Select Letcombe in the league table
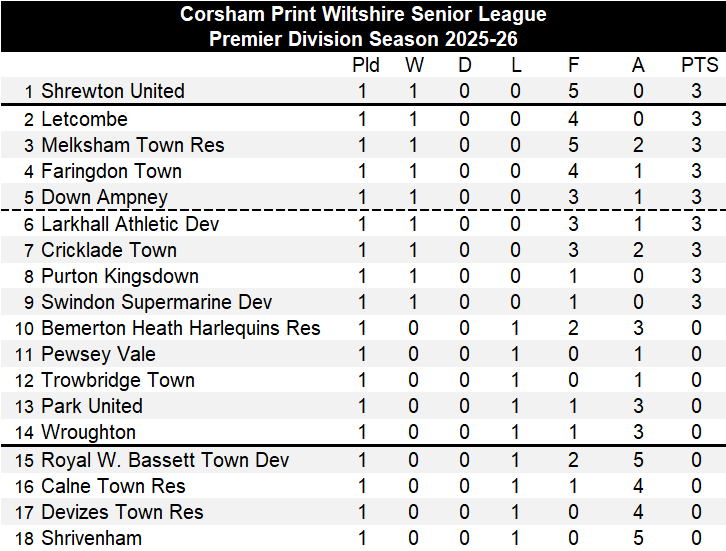The height and width of the screenshot is (551, 726). [x=84, y=119]
